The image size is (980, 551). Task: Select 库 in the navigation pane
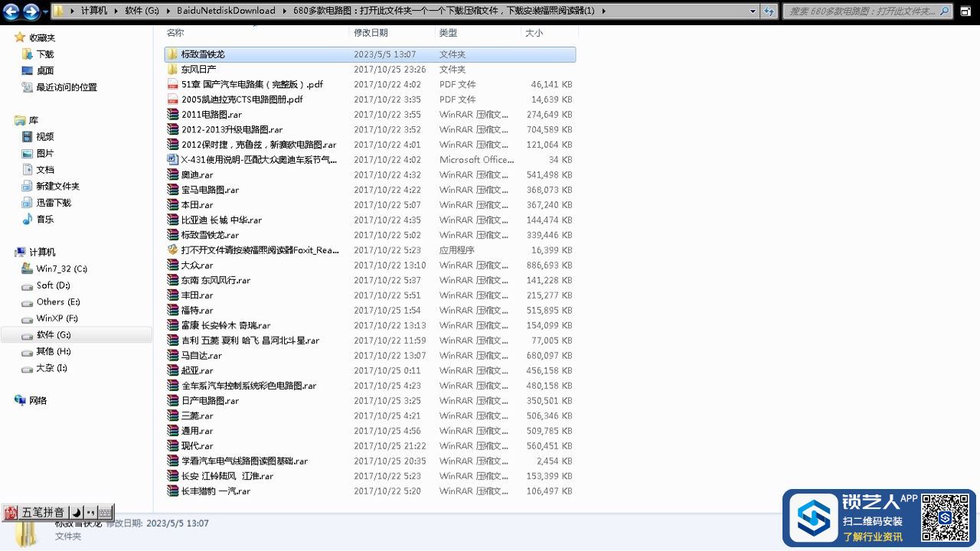click(34, 120)
